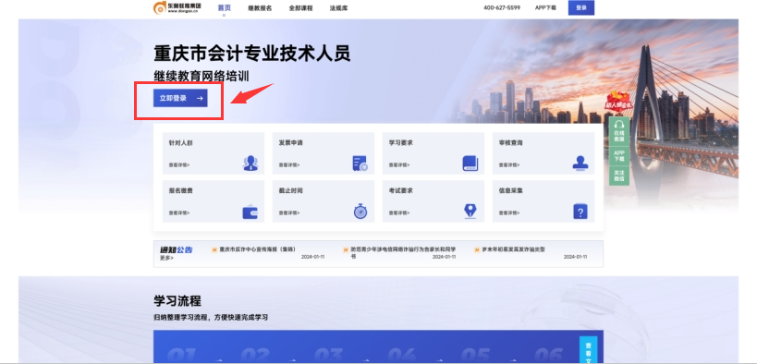Viewport: 757px width, 364px height.
Task: Open 查看详情 link under 考试要求
Action: coord(399,213)
